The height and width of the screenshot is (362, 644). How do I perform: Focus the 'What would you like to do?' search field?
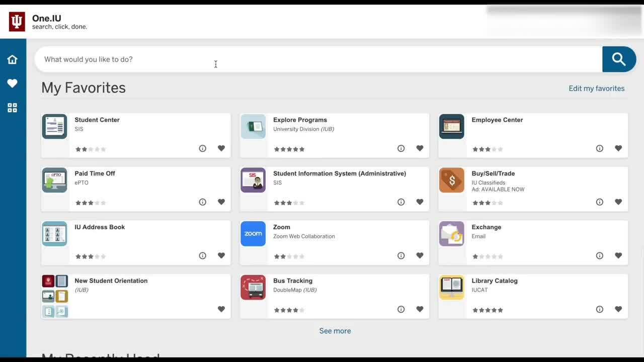(318, 59)
